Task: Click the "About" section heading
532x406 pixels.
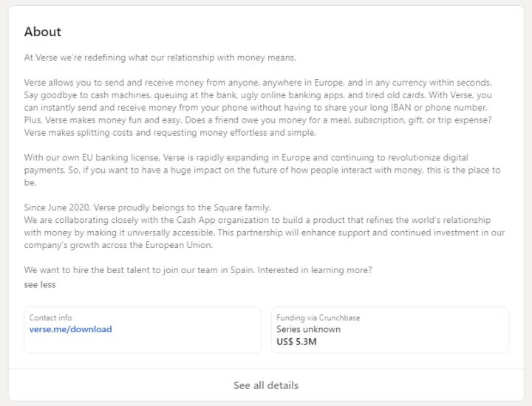Action: [43, 32]
